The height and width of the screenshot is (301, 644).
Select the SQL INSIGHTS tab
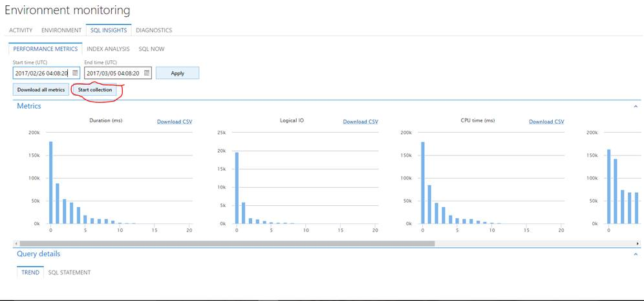(109, 30)
